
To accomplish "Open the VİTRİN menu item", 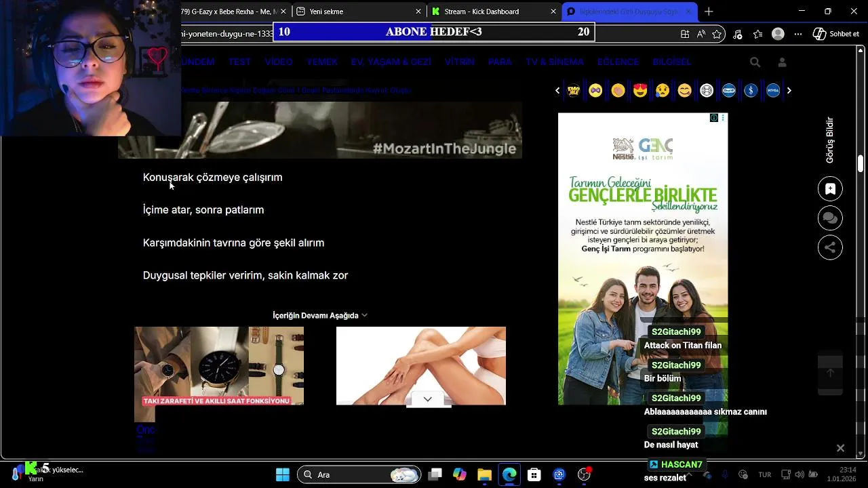I will pyautogui.click(x=460, y=62).
